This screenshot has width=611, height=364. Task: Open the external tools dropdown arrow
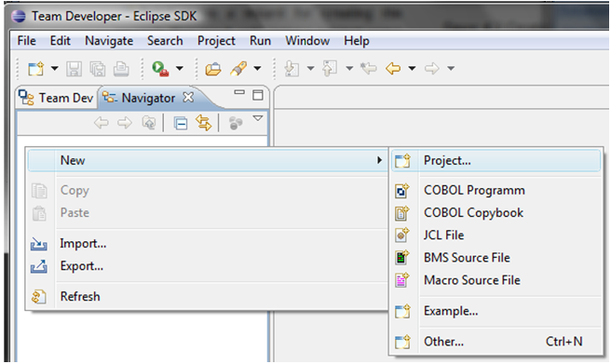pyautogui.click(x=179, y=69)
